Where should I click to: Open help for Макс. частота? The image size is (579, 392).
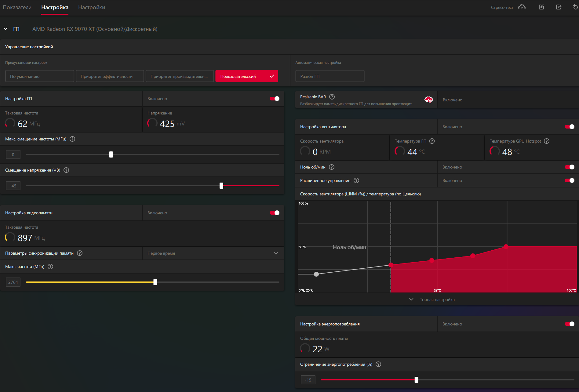point(50,267)
